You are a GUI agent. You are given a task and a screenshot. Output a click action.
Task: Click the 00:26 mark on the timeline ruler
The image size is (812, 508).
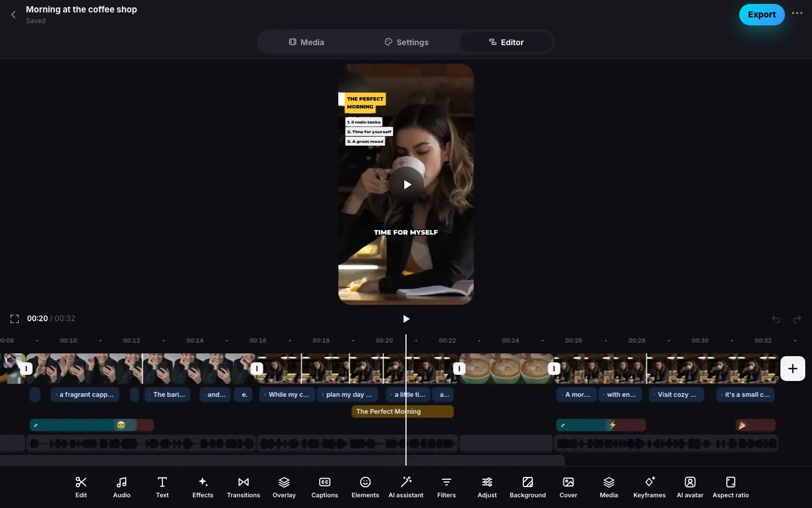click(x=573, y=340)
